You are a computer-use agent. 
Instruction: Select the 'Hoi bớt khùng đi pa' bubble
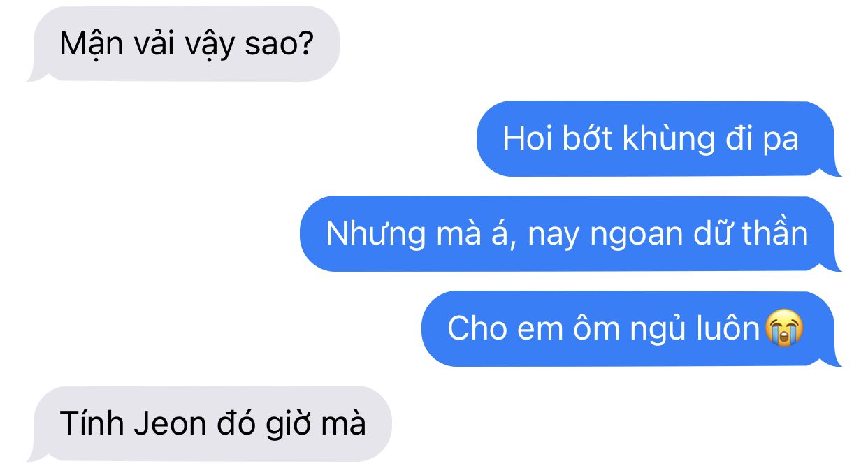click(659, 139)
